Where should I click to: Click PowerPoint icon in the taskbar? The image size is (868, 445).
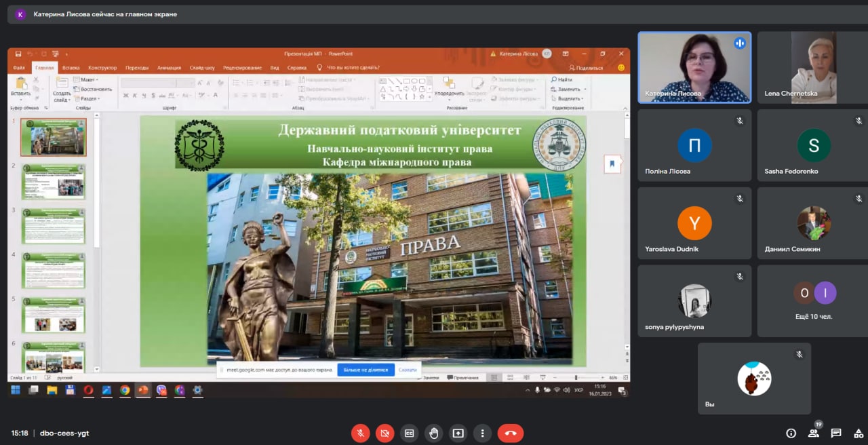pos(143,390)
